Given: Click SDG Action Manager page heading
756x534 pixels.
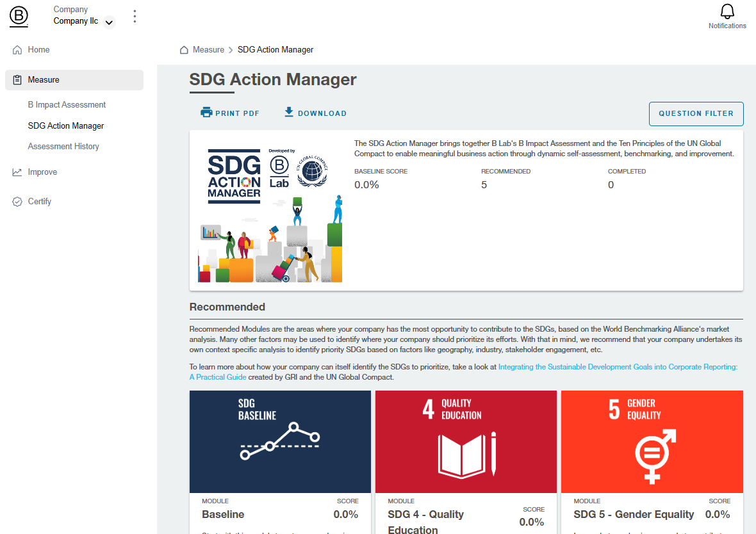Looking at the screenshot, I should click(x=273, y=79).
